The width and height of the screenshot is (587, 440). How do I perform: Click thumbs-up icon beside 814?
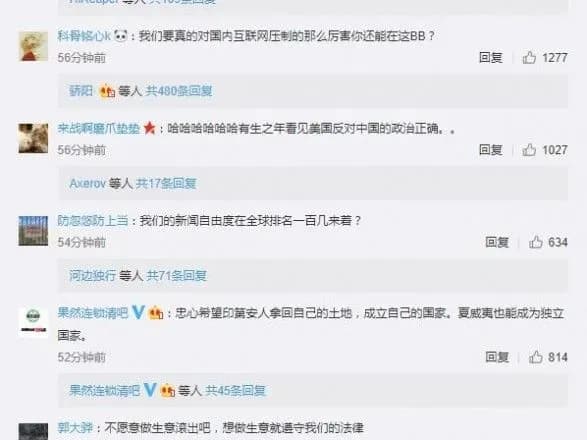tap(536, 357)
